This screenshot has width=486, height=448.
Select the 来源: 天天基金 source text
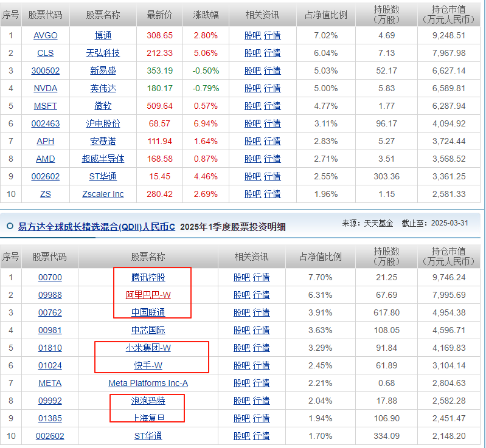point(367,223)
